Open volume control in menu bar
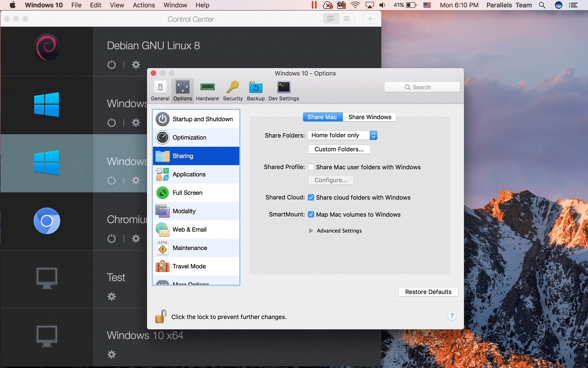This screenshot has width=588, height=368. click(x=382, y=5)
